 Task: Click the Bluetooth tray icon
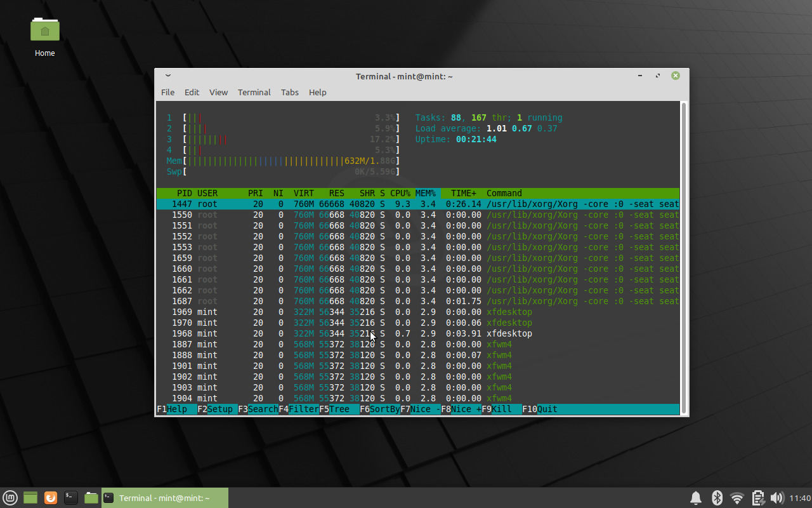point(716,498)
